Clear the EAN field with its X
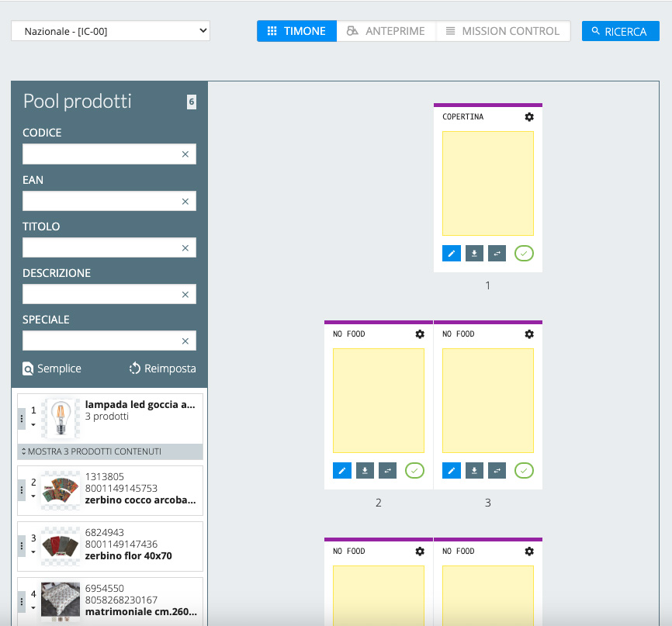The image size is (672, 626). point(185,202)
